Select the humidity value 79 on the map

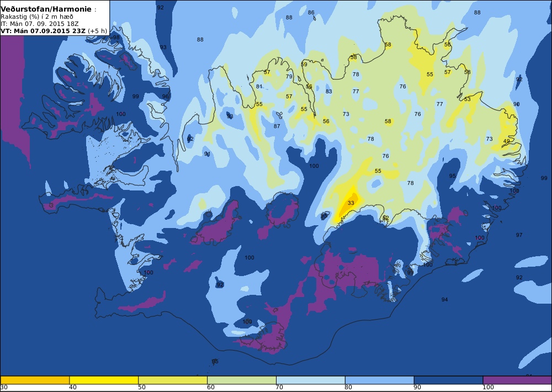point(289,76)
